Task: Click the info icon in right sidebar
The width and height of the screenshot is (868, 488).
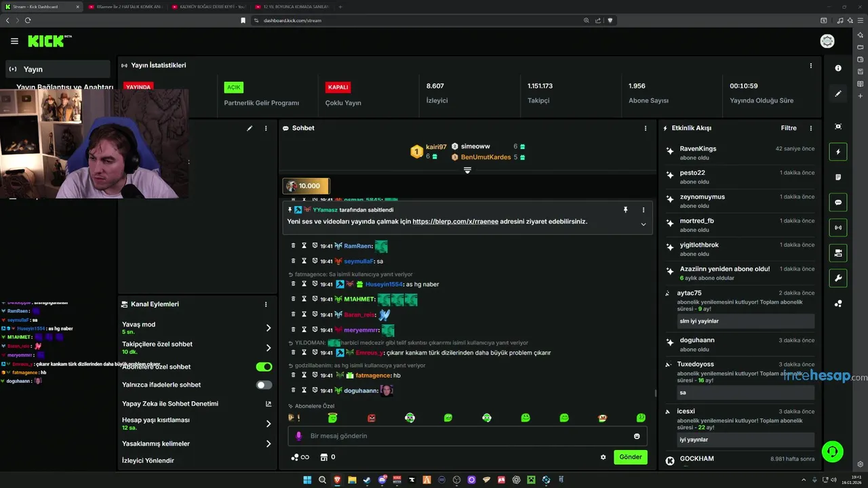Action: [x=838, y=68]
